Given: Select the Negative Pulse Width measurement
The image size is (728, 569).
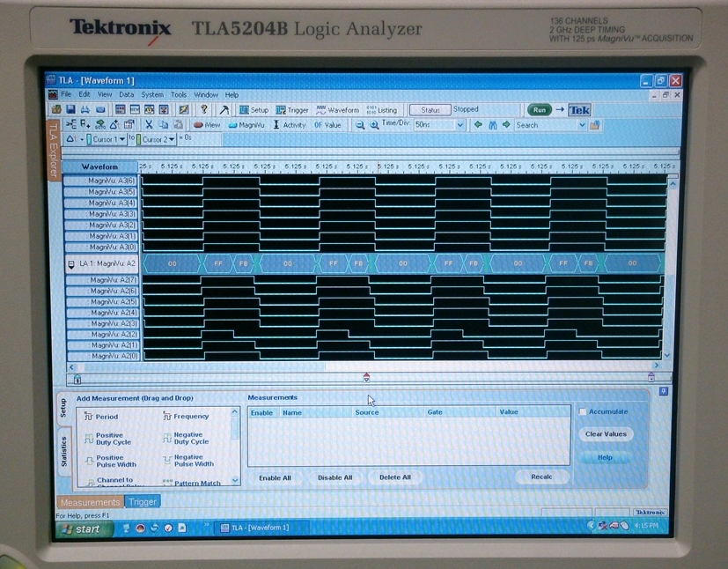Looking at the screenshot, I should click(x=189, y=461).
